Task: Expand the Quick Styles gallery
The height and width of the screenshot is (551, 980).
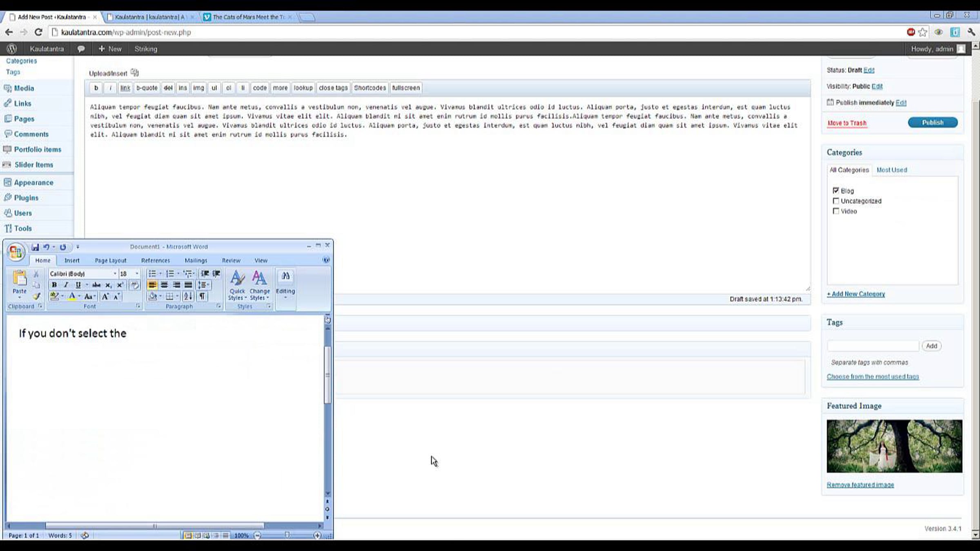Action: [237, 285]
